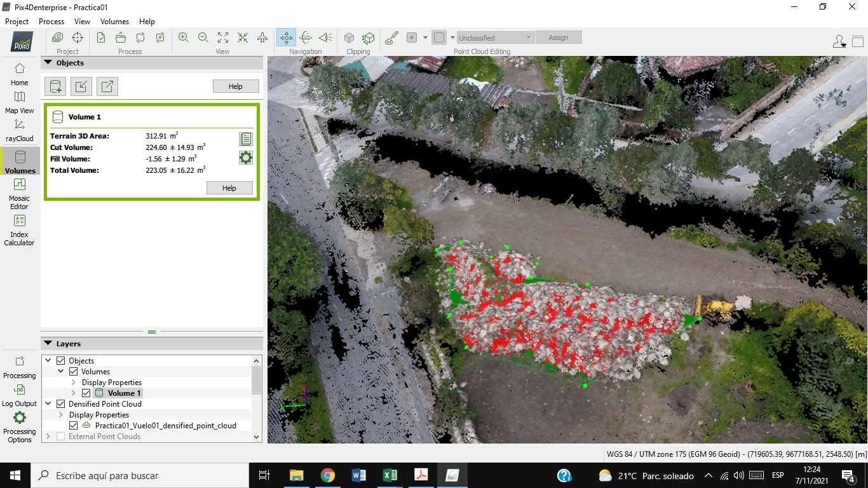The image size is (868, 488).
Task: Open the Volumes menu
Action: click(x=114, y=22)
